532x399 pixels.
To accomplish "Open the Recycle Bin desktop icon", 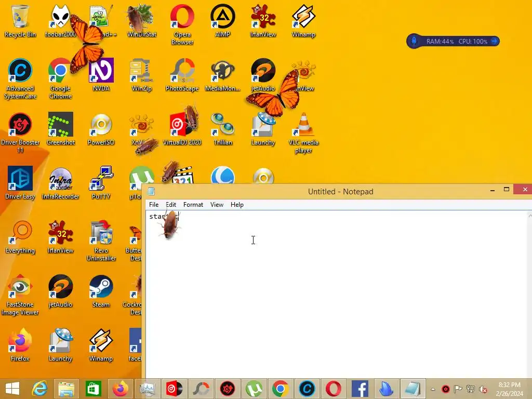I will click(20, 21).
